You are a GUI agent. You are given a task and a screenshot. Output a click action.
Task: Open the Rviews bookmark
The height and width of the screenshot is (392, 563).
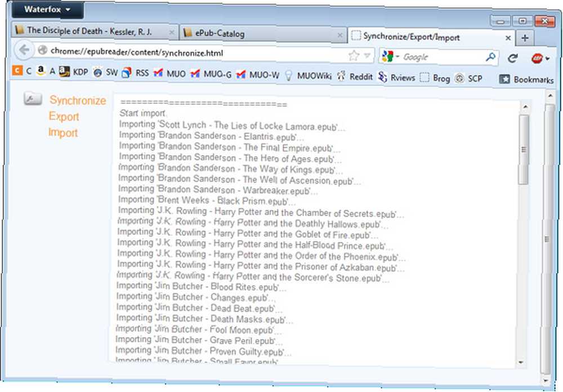pos(397,77)
